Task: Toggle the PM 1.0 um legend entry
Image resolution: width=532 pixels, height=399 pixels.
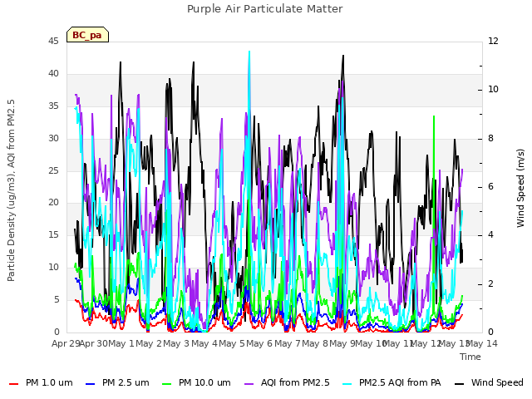Action: (x=41, y=383)
